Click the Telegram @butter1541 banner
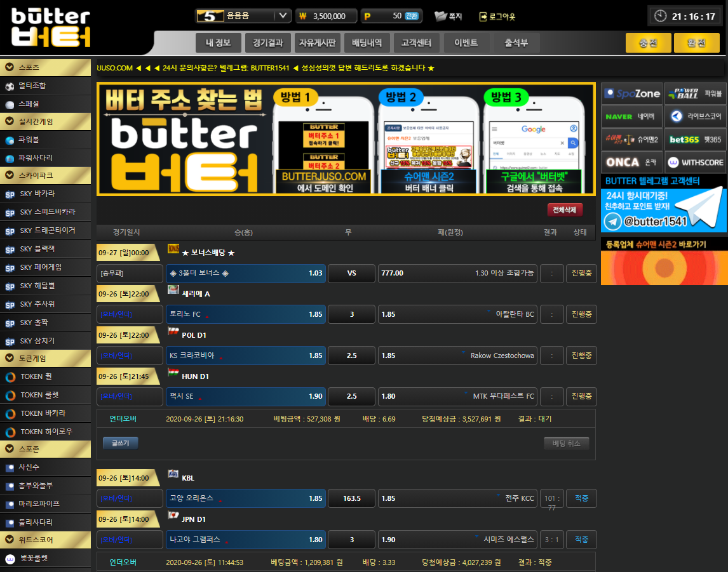The width and height of the screenshot is (728, 572). [663, 210]
